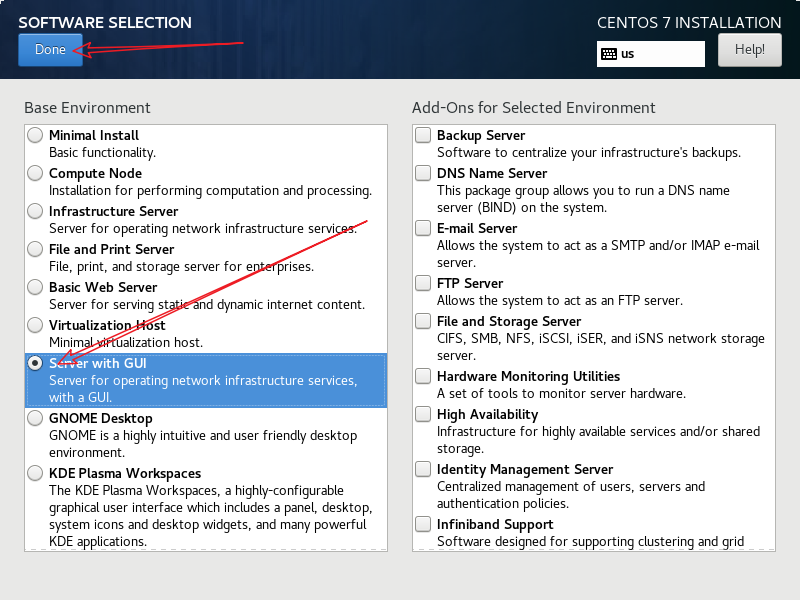Click 'Basic functionality.' description
This screenshot has height=600, width=800.
102,153
